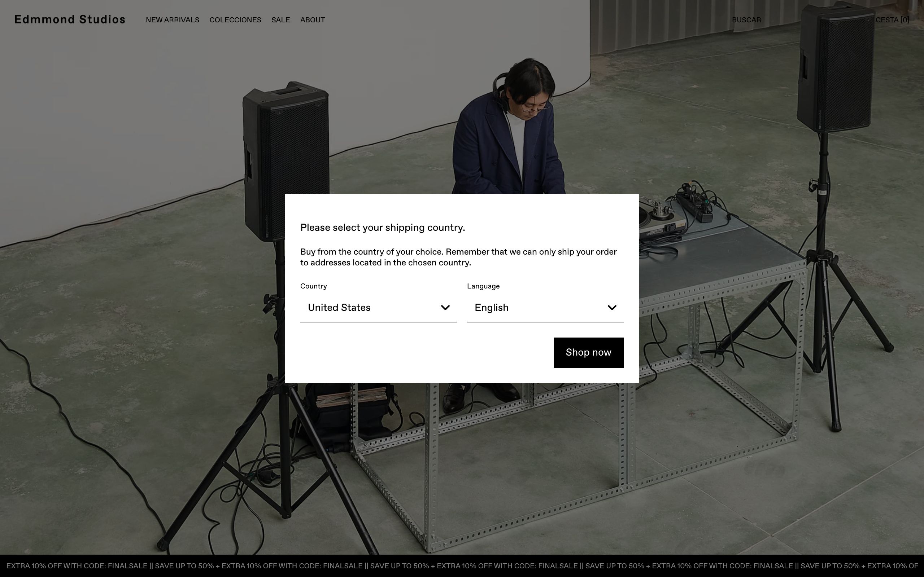The height and width of the screenshot is (577, 924).
Task: Click the shipping address reminder paragraph
Action: [458, 257]
